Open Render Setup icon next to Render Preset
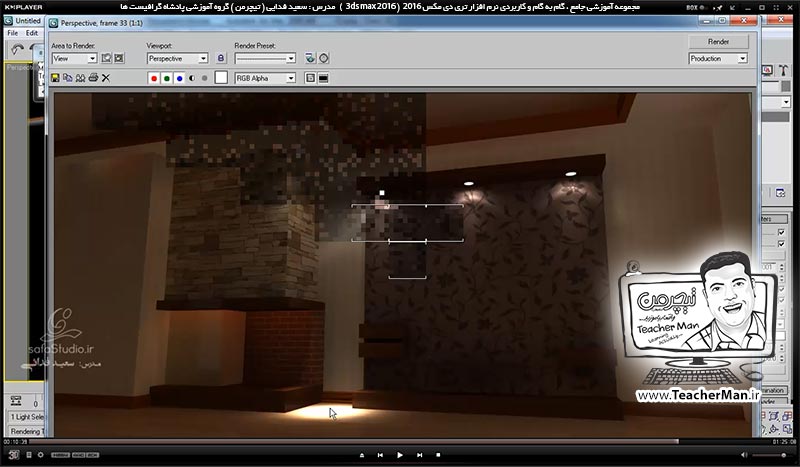The height and width of the screenshot is (467, 800). coord(310,58)
